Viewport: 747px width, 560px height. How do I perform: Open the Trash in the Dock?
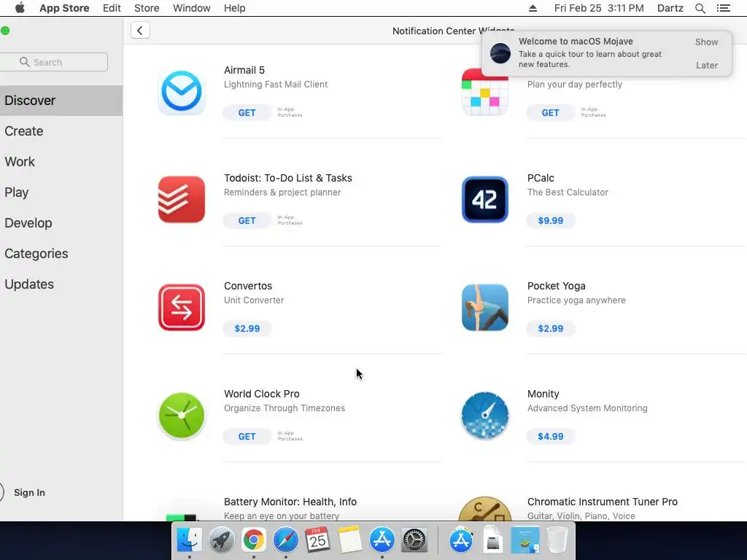[557, 540]
